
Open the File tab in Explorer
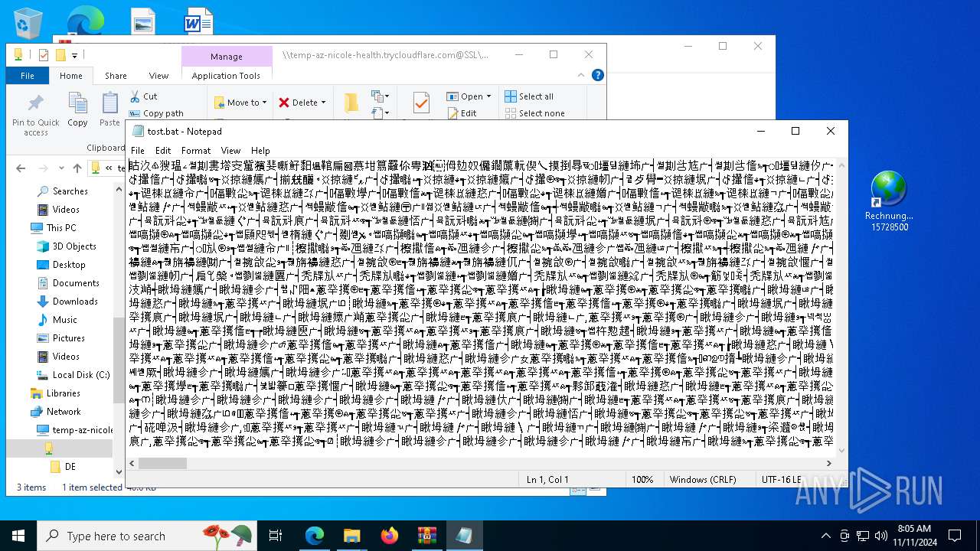(x=28, y=76)
